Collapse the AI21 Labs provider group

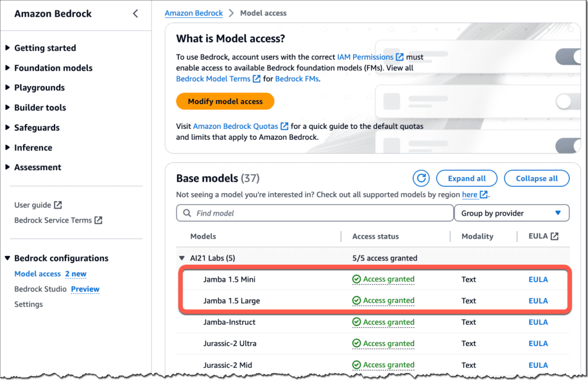click(182, 258)
